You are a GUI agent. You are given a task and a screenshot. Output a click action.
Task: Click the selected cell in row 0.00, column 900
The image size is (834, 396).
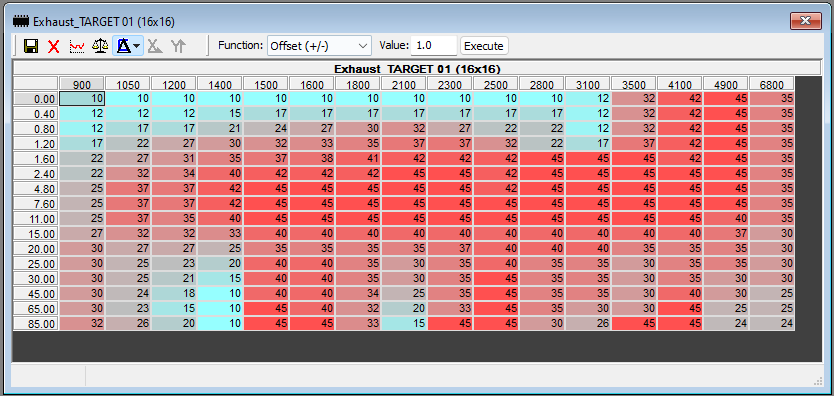[x=82, y=99]
